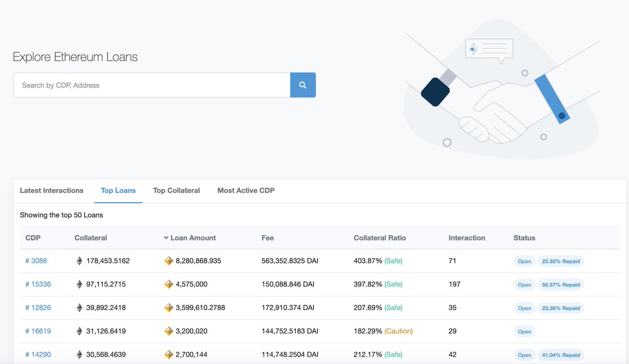
Task: Open CDP # 12826 link
Action: (x=38, y=307)
